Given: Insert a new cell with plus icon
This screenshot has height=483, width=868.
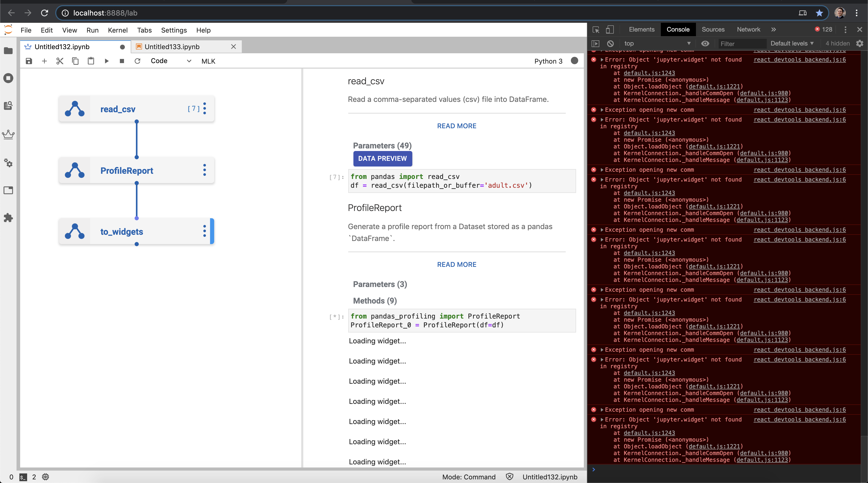Looking at the screenshot, I should click(x=44, y=61).
